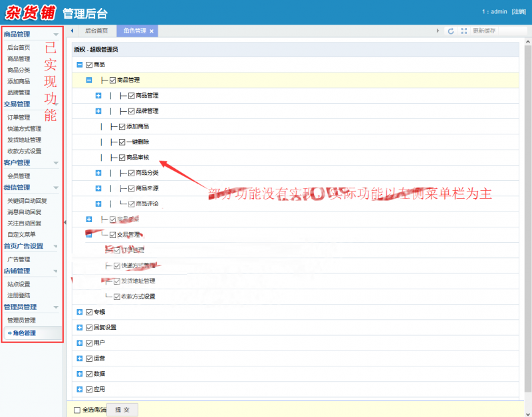Expand the nested 商品管理 sub-node

tap(98, 96)
